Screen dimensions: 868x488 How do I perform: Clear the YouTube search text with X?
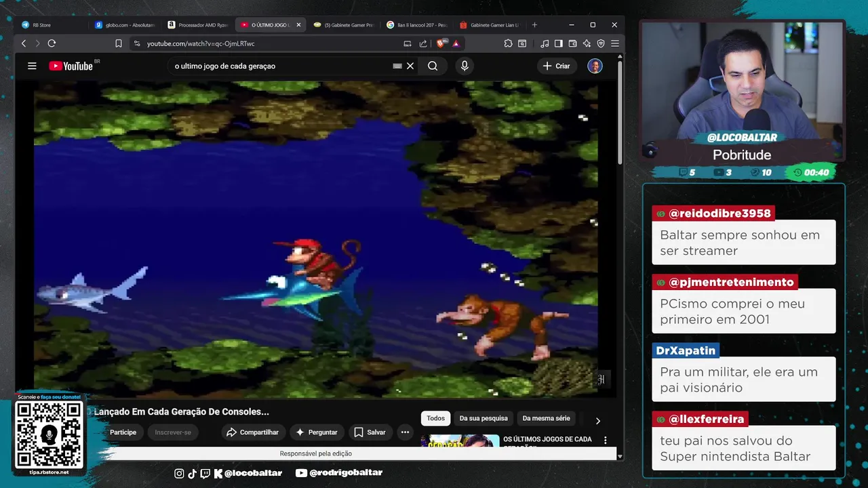click(410, 66)
